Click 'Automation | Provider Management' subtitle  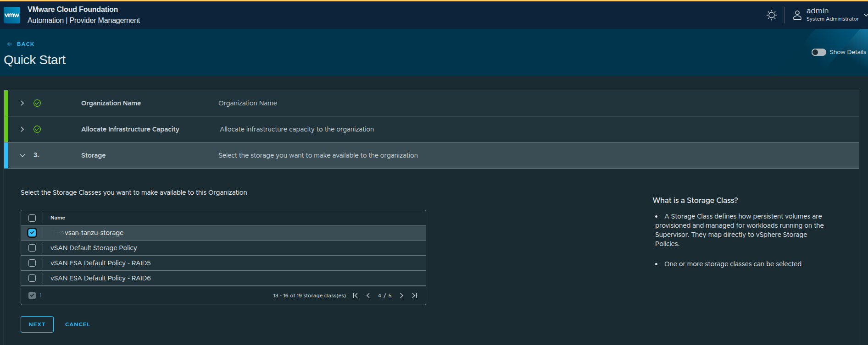pos(83,20)
